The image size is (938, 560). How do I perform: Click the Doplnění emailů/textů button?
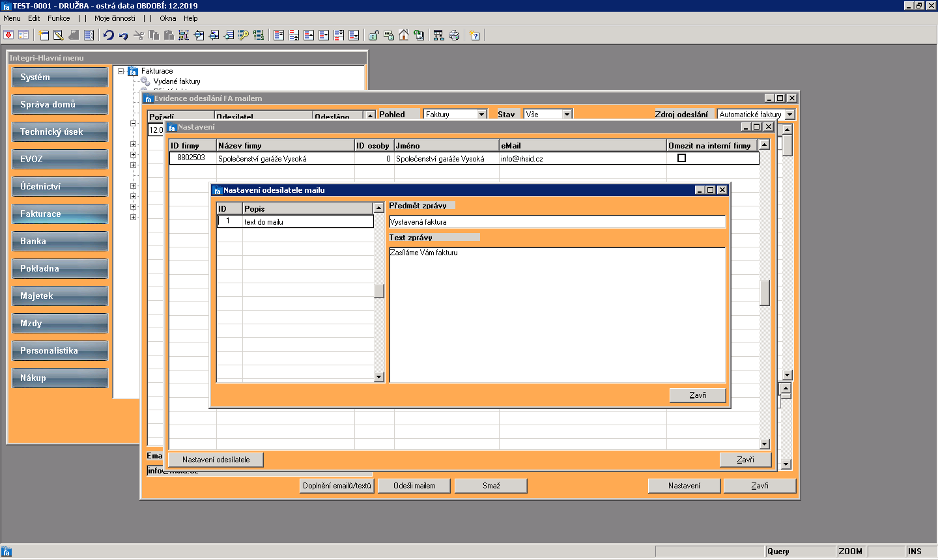(x=337, y=486)
